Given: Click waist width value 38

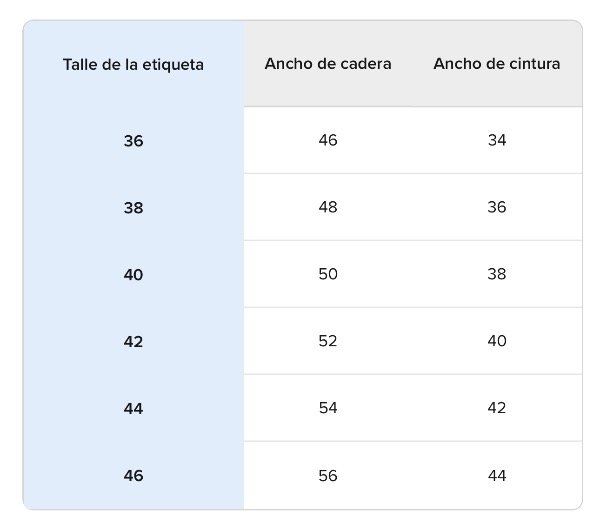Looking at the screenshot, I should tap(497, 274).
